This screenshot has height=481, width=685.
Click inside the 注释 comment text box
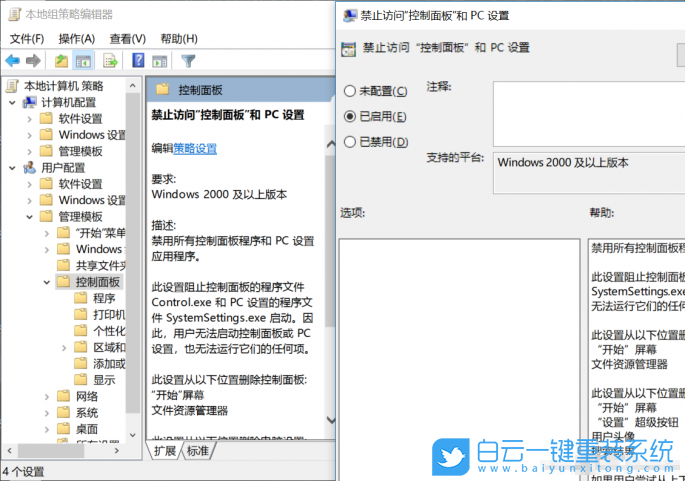[589, 114]
